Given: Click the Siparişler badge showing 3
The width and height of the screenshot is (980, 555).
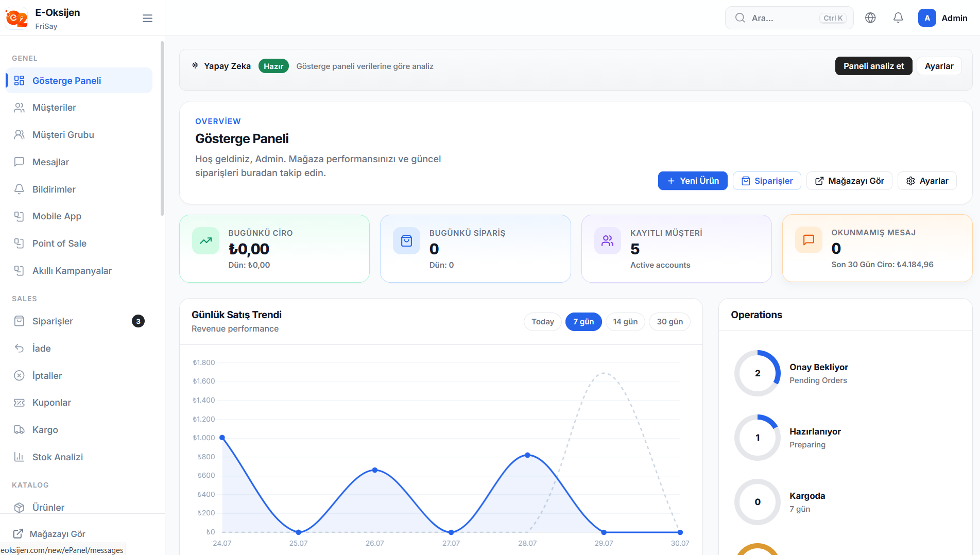Looking at the screenshot, I should (138, 321).
